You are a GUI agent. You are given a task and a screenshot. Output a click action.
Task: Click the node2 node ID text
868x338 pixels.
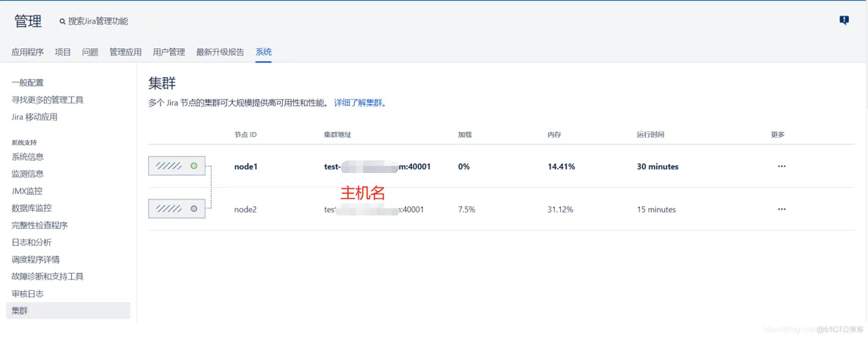tap(246, 209)
